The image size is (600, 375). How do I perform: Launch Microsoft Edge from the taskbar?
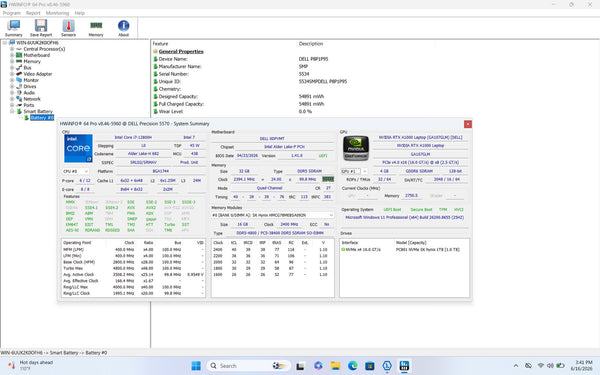click(x=353, y=366)
